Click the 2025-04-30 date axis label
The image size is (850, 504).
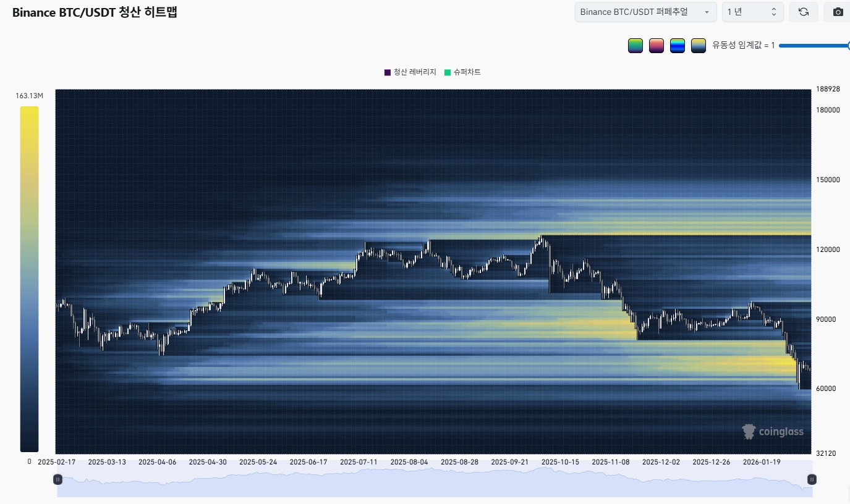coord(208,461)
